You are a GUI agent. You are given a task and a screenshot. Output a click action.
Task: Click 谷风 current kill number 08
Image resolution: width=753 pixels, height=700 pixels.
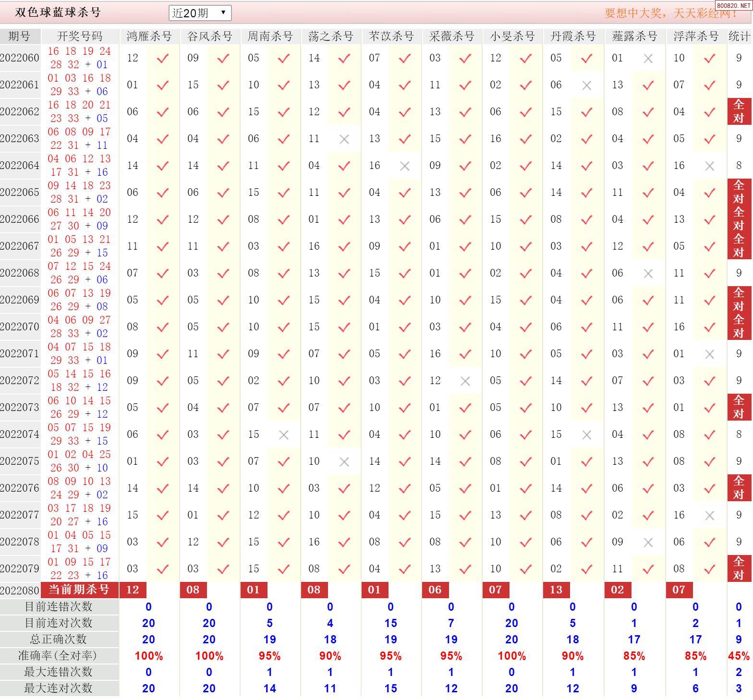(x=194, y=590)
